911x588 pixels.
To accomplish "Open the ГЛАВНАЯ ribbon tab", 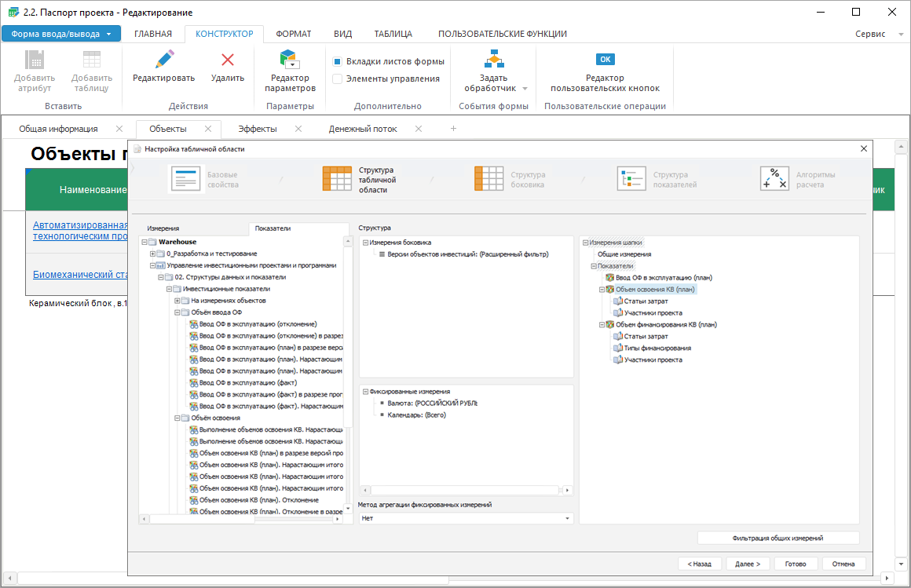I will (x=153, y=34).
